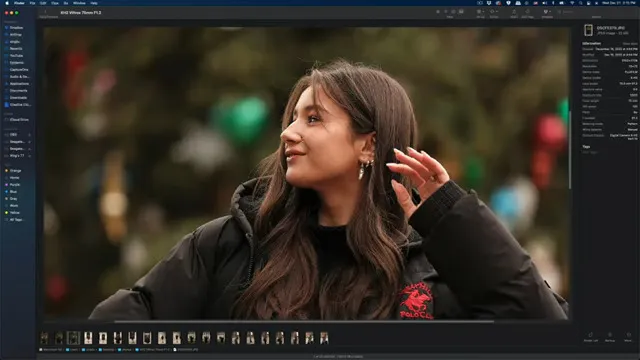
Task: Open the View menu
Action: click(55, 3)
